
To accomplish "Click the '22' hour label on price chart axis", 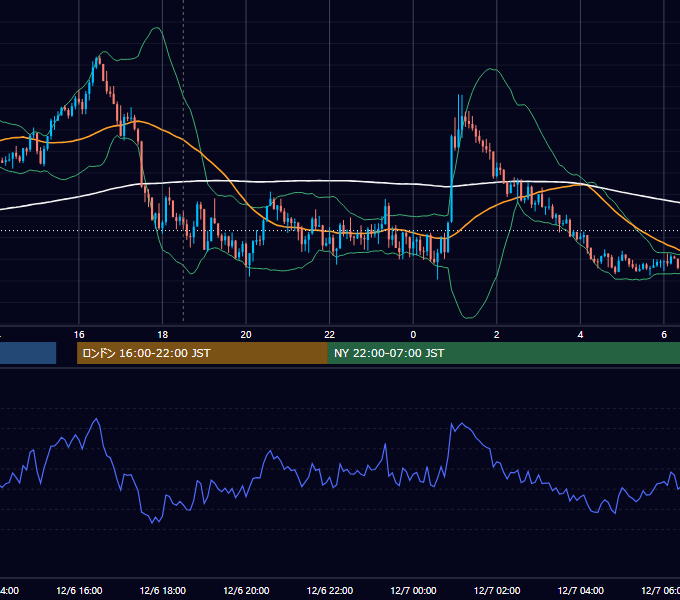I will click(330, 335).
